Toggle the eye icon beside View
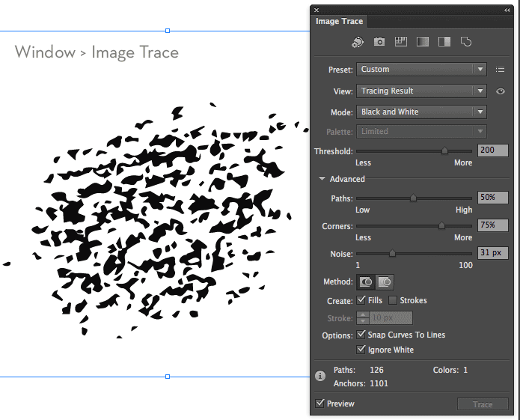The height and width of the screenshot is (420, 520). point(501,91)
